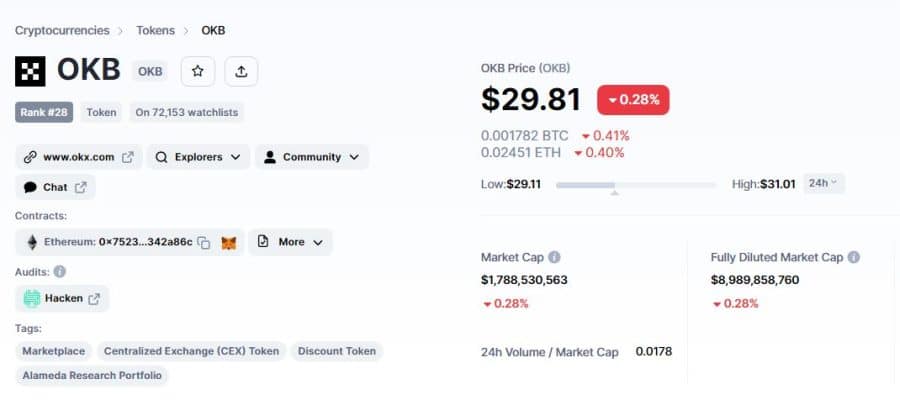Open the www.okx.com website link
Image resolution: width=900 pixels, height=400 pixels.
point(79,157)
